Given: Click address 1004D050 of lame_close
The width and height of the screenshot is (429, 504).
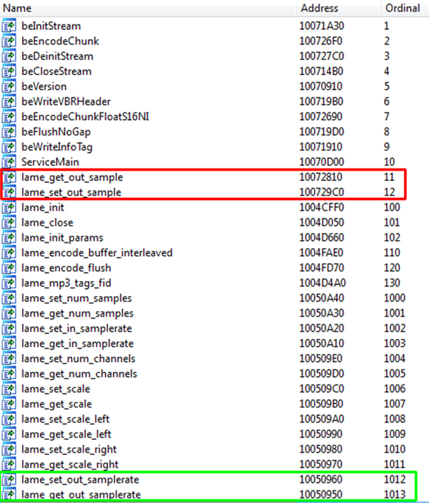Looking at the screenshot, I should pyautogui.click(x=322, y=223).
